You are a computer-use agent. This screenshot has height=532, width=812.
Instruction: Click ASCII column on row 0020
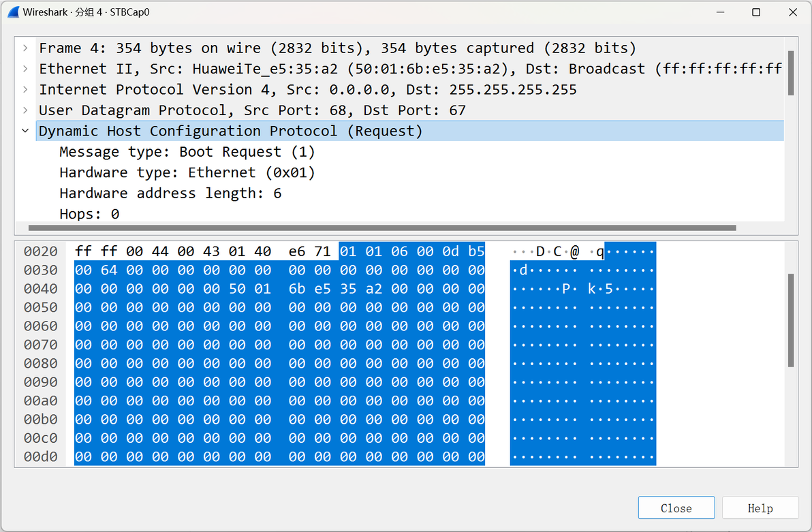583,252
